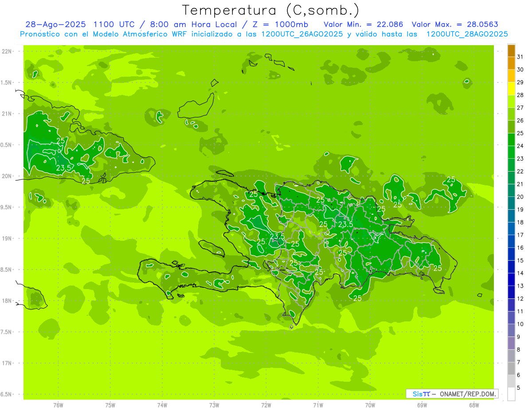This screenshot has height=411, width=532.
Task: Click the '9.5N' latitude axis label
Action: [7, 207]
